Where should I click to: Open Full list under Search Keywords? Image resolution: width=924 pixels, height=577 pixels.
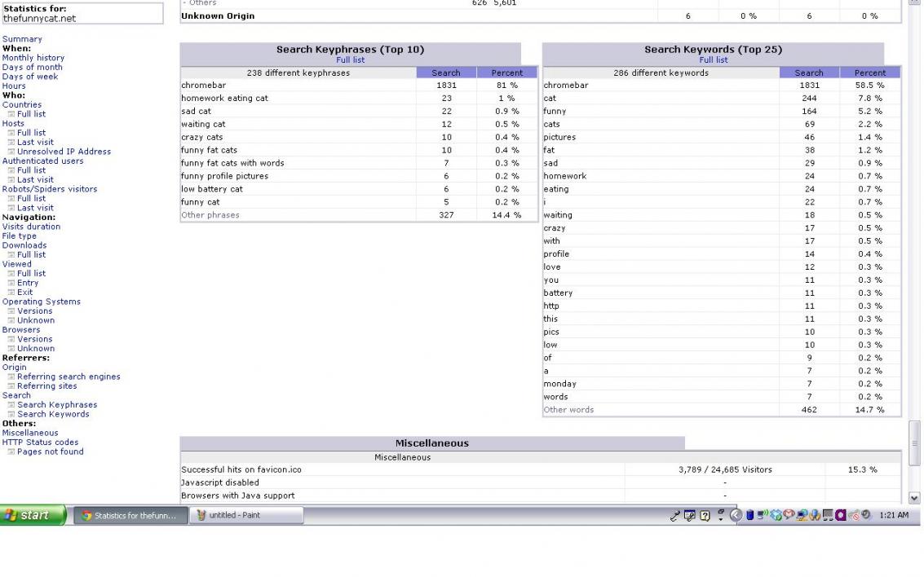714,60
